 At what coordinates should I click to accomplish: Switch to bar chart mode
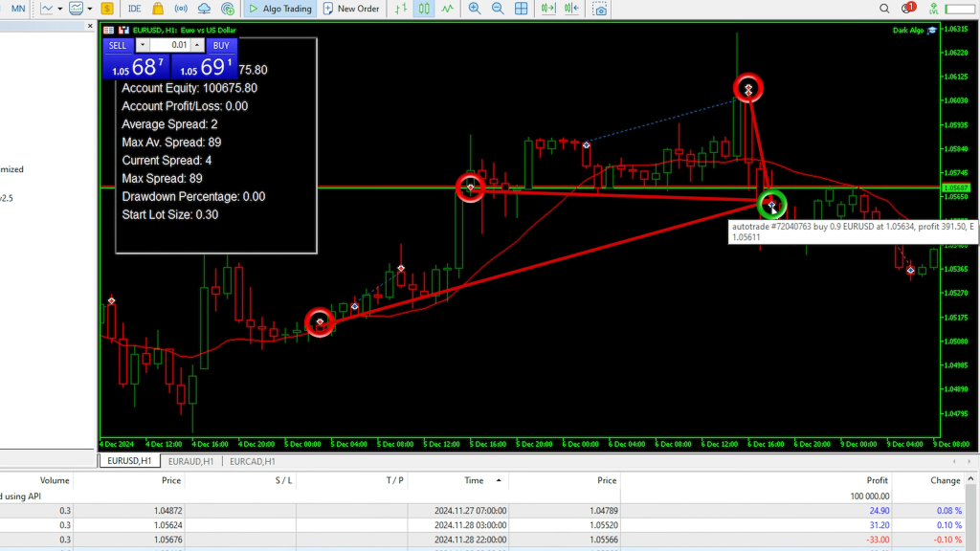(401, 10)
